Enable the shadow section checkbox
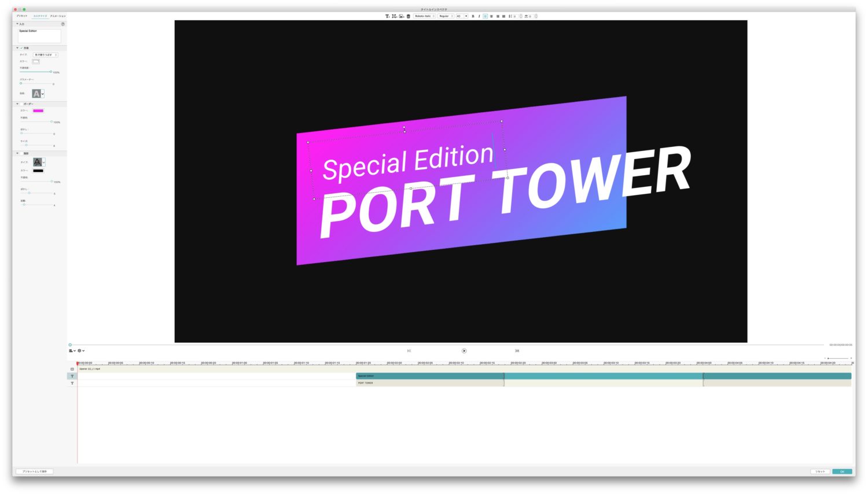 21,153
